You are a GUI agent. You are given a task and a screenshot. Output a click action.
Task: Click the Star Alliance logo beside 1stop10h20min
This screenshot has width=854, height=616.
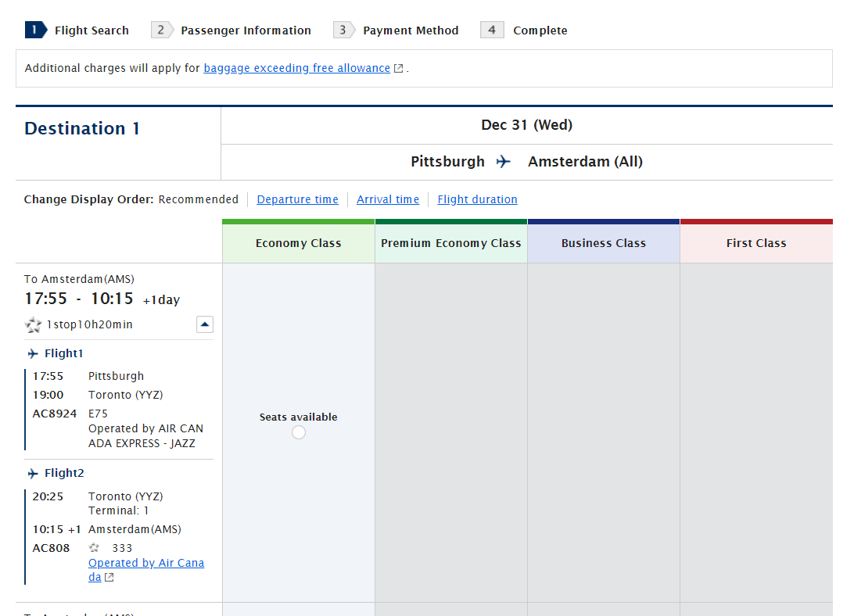pos(33,325)
